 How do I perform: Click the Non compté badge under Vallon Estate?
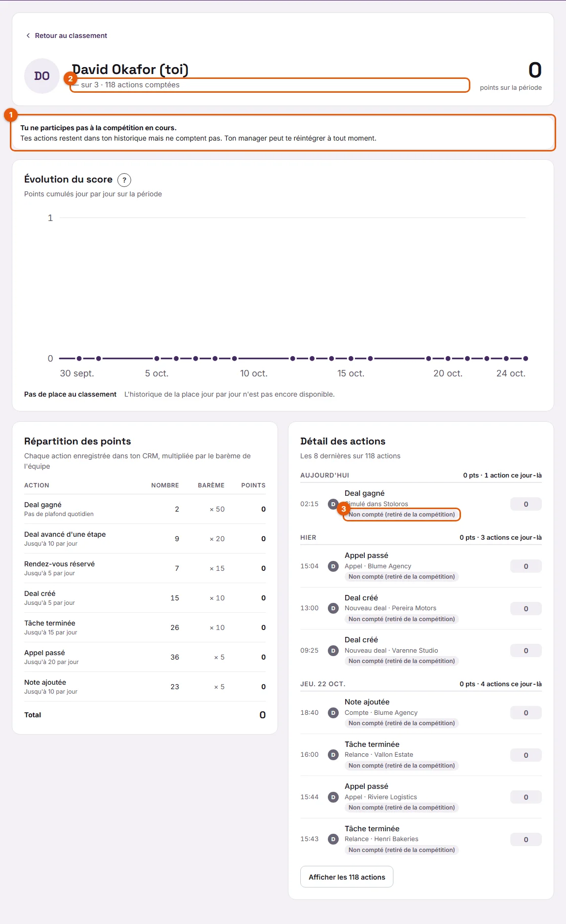[402, 766]
